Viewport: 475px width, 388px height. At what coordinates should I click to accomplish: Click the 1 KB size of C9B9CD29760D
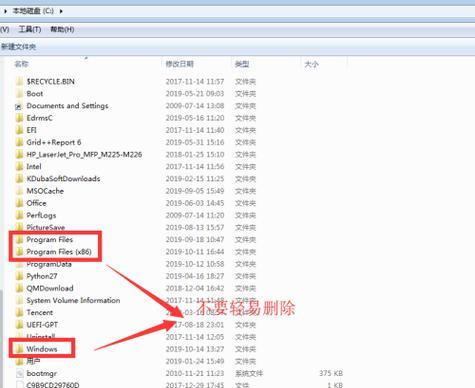(335, 385)
